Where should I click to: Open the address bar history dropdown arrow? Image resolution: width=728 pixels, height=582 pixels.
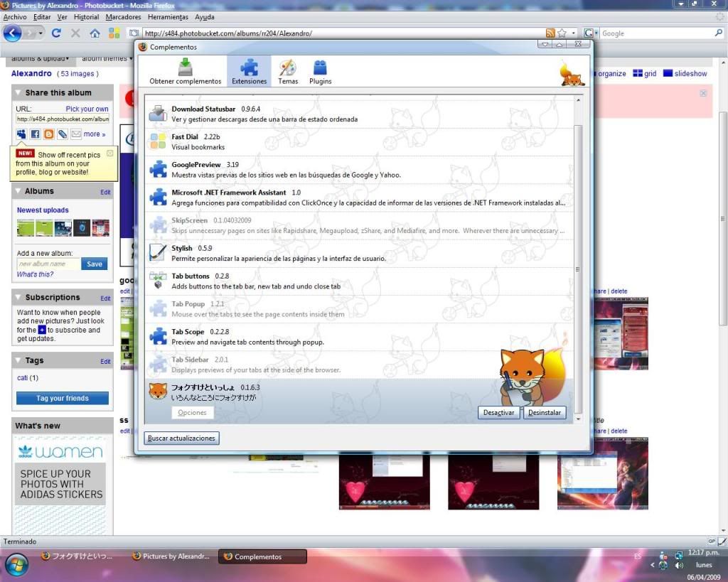tap(574, 33)
